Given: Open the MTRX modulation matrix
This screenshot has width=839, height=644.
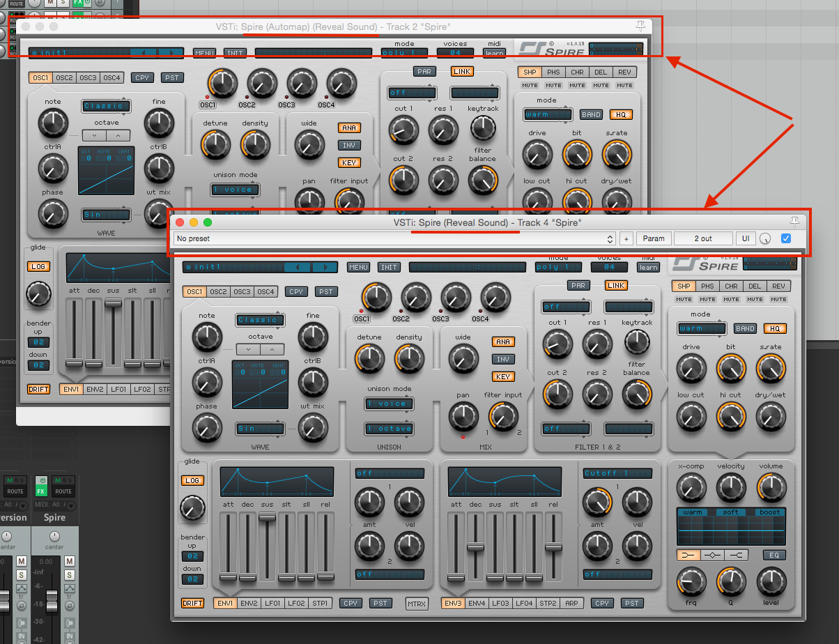Looking at the screenshot, I should point(417,604).
